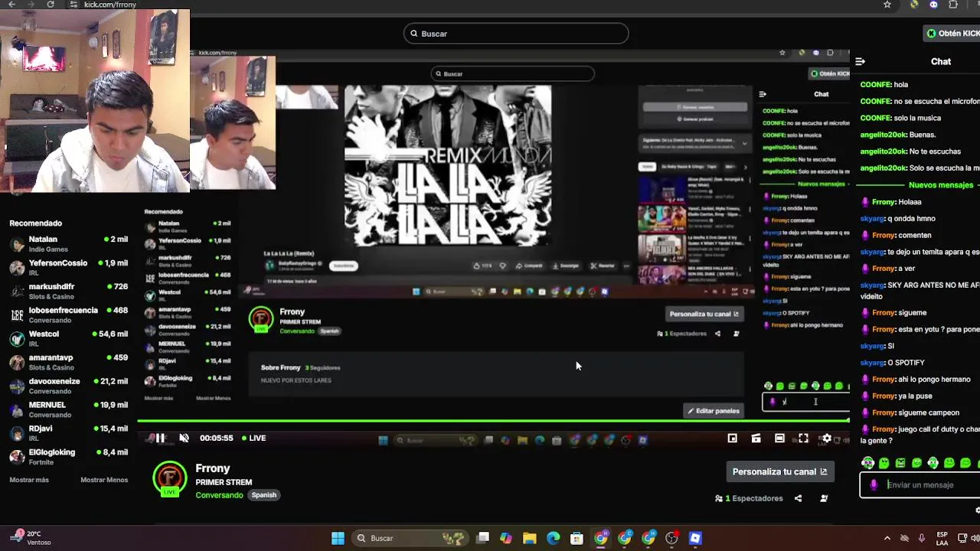The width and height of the screenshot is (980, 551).
Task: Enter fullscreen mode icon
Action: pyautogui.click(x=803, y=438)
